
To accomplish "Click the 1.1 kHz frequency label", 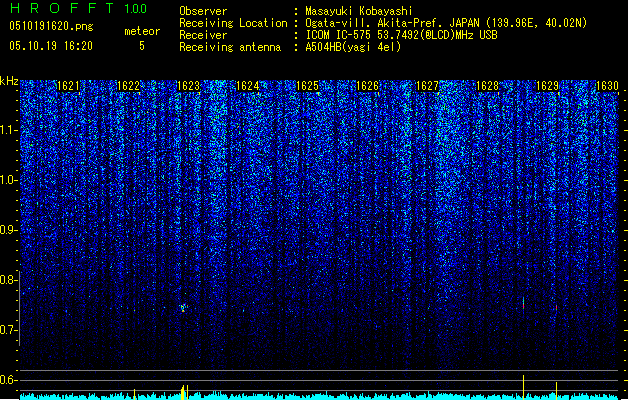I will click(x=8, y=130).
